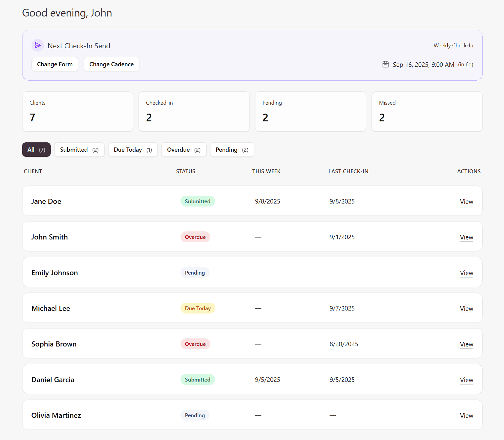The image size is (504, 440).
Task: Click the purple send arrow icon
Action: coord(38,46)
